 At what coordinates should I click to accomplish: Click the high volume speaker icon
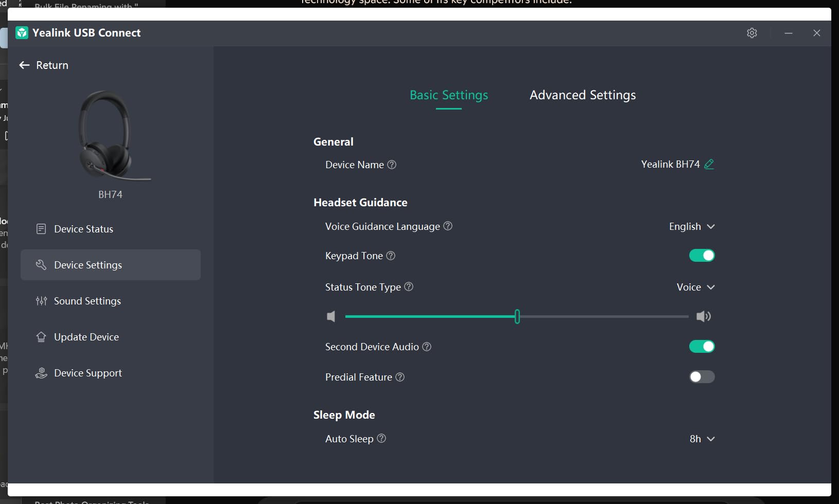click(x=704, y=316)
